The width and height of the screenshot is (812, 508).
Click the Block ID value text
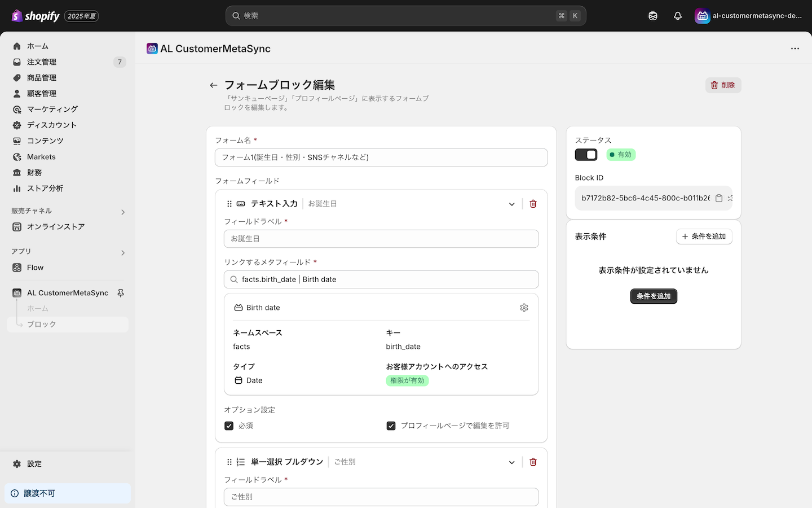click(x=646, y=198)
